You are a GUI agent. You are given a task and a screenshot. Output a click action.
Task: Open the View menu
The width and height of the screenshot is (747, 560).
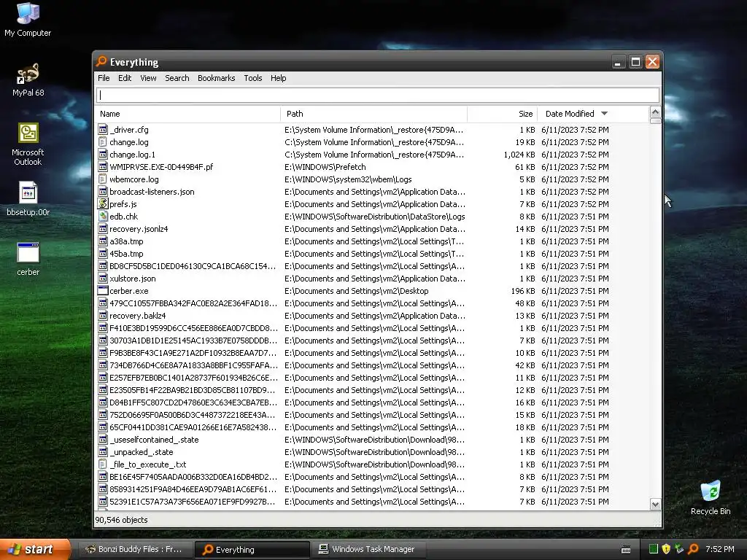[148, 78]
